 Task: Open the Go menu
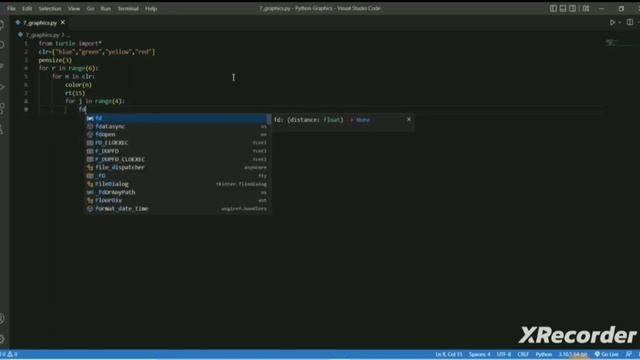[x=90, y=8]
